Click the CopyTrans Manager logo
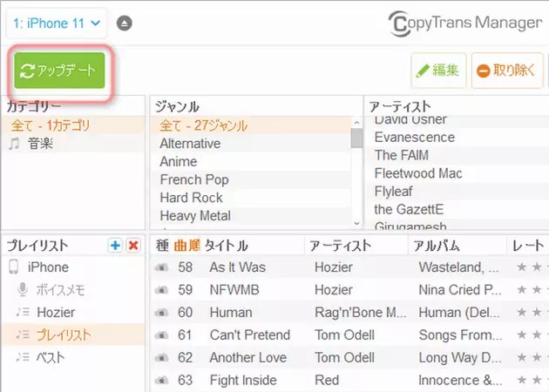549x392 pixels. point(465,24)
